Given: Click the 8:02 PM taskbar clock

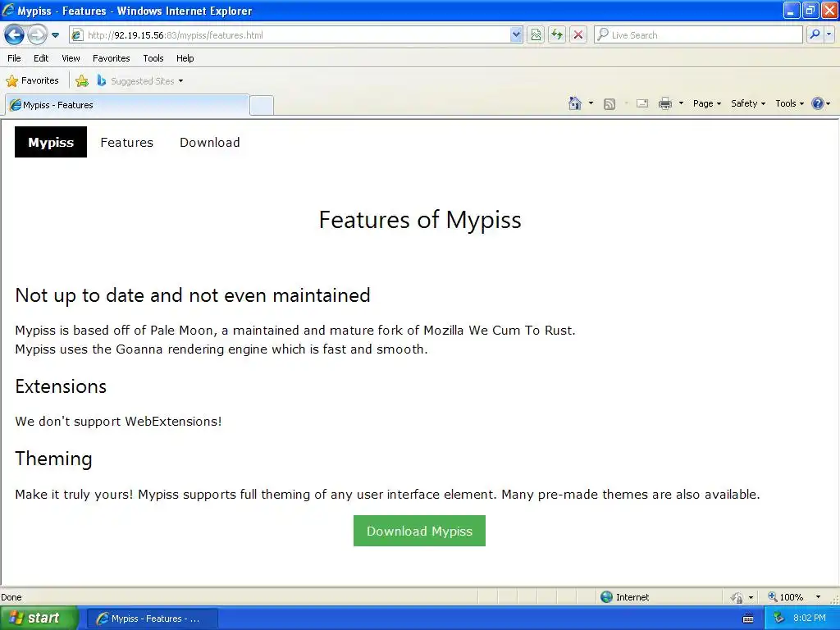Looking at the screenshot, I should [x=810, y=619].
